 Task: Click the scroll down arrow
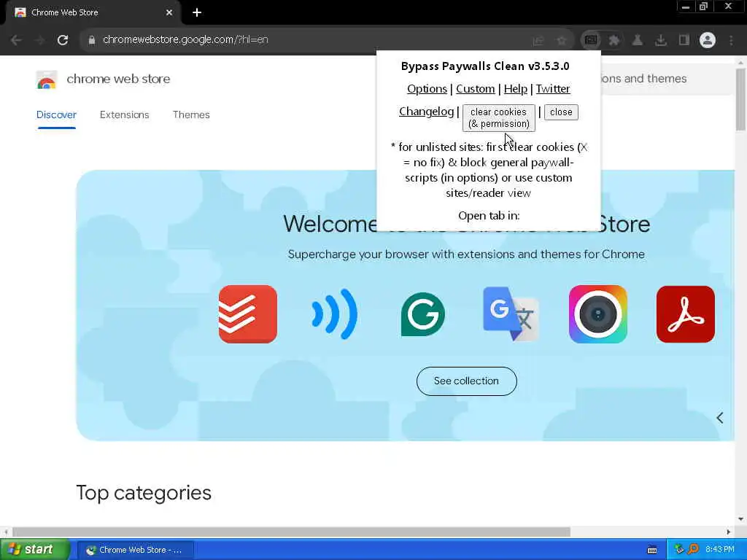pyautogui.click(x=740, y=519)
